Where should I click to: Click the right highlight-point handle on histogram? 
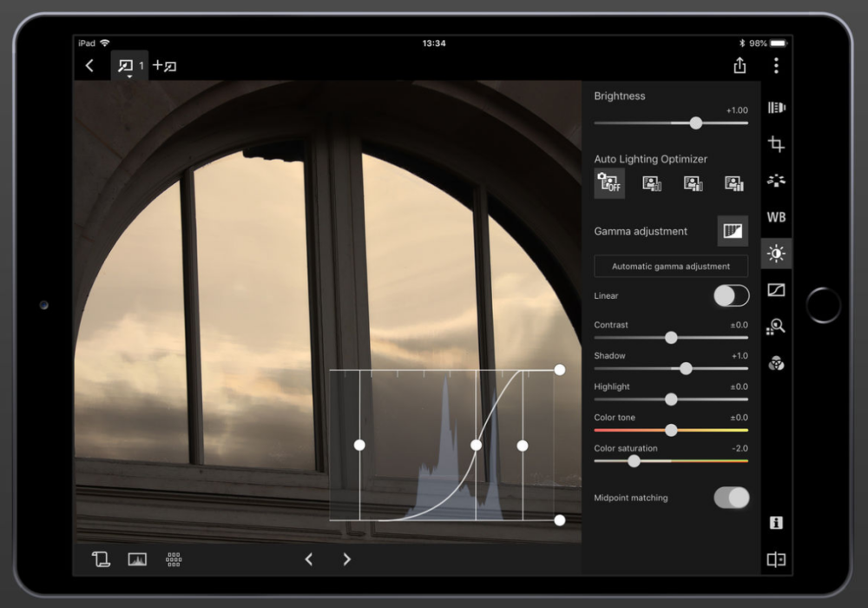coord(523,446)
